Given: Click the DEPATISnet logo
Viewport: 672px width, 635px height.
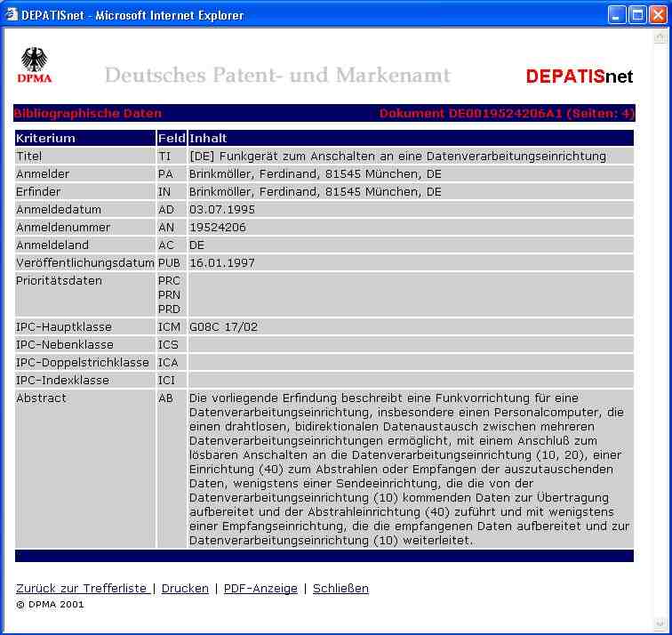Looking at the screenshot, I should click(x=579, y=76).
